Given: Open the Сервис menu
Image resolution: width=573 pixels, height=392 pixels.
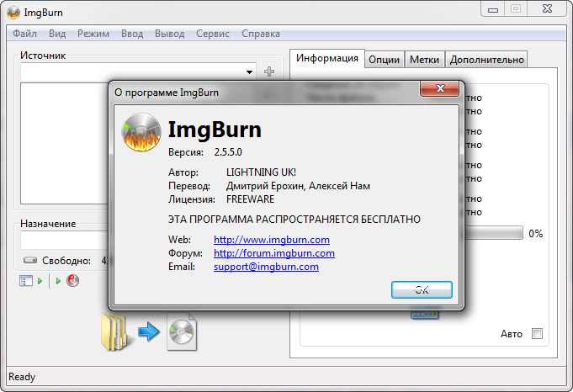Looking at the screenshot, I should click(x=213, y=34).
